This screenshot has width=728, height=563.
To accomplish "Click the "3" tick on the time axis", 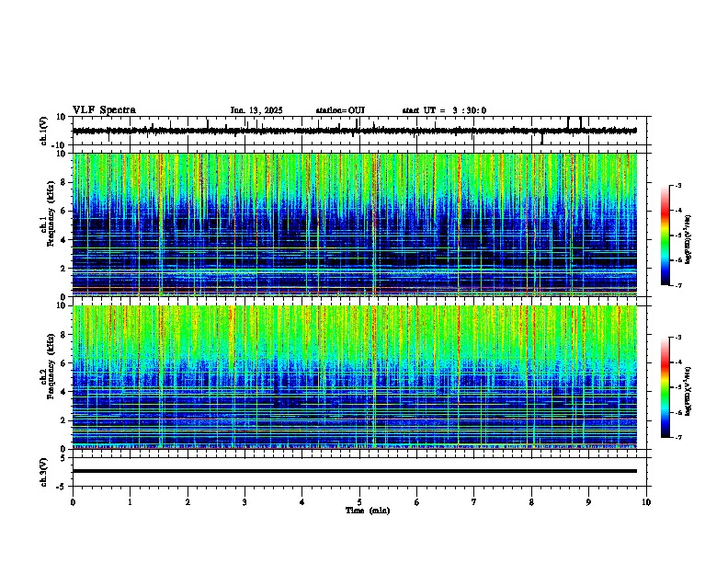I will (x=245, y=502).
